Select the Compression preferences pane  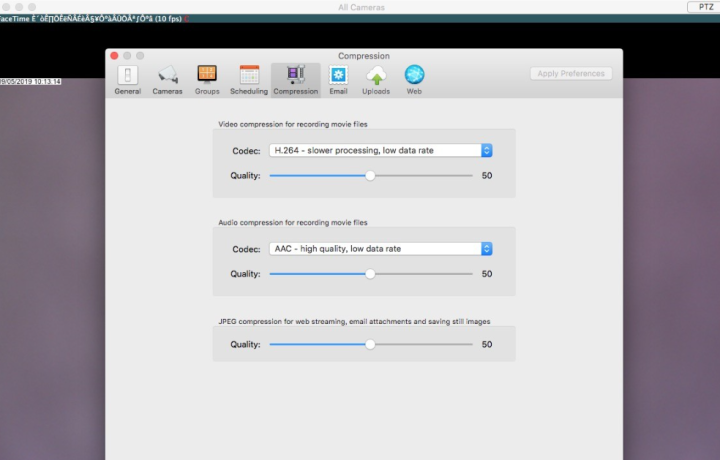296,80
